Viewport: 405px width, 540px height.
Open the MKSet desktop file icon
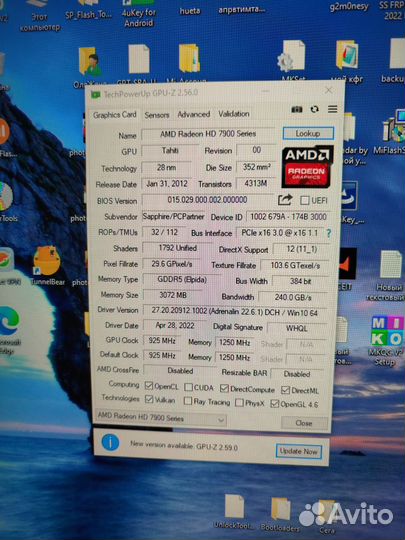pyautogui.click(x=293, y=60)
